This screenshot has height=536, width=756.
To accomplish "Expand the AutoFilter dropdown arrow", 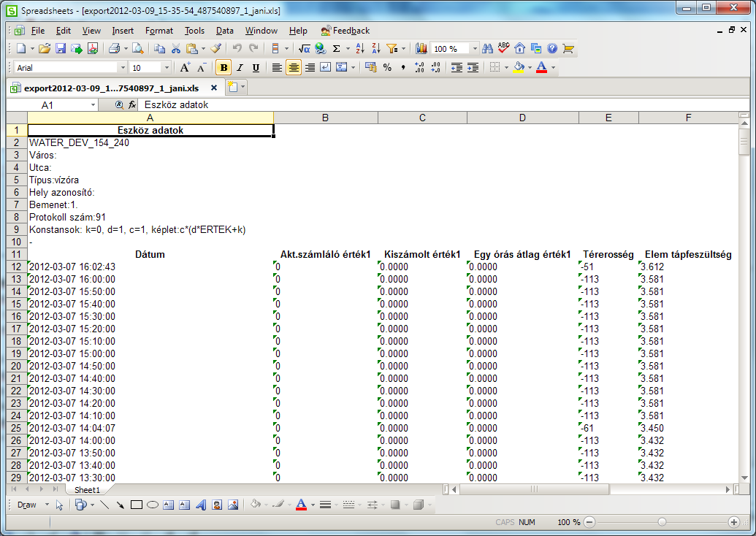I will pyautogui.click(x=403, y=49).
